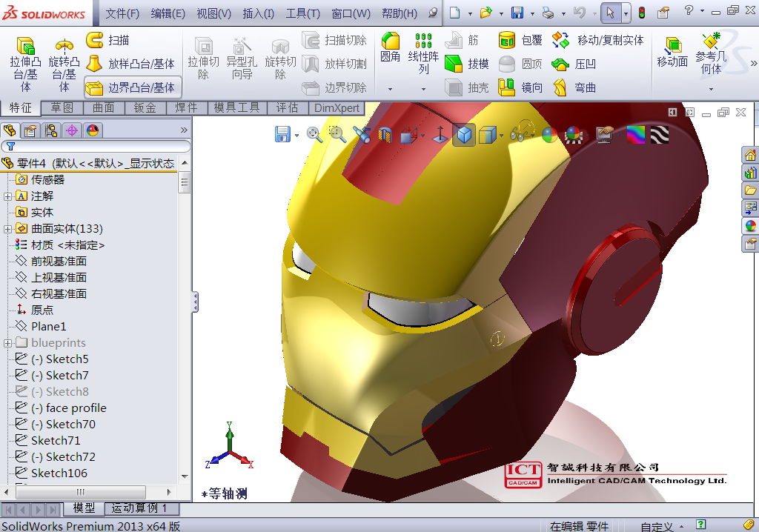Click the feature tree scroll-down arrow

185,476
